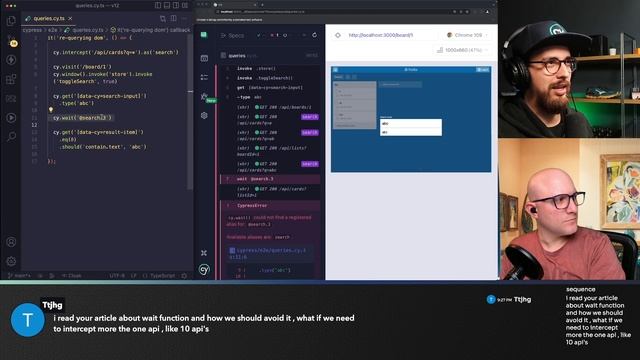Open the Run and Debug play icon
The width and height of the screenshot is (640, 360).
(x=11, y=118)
